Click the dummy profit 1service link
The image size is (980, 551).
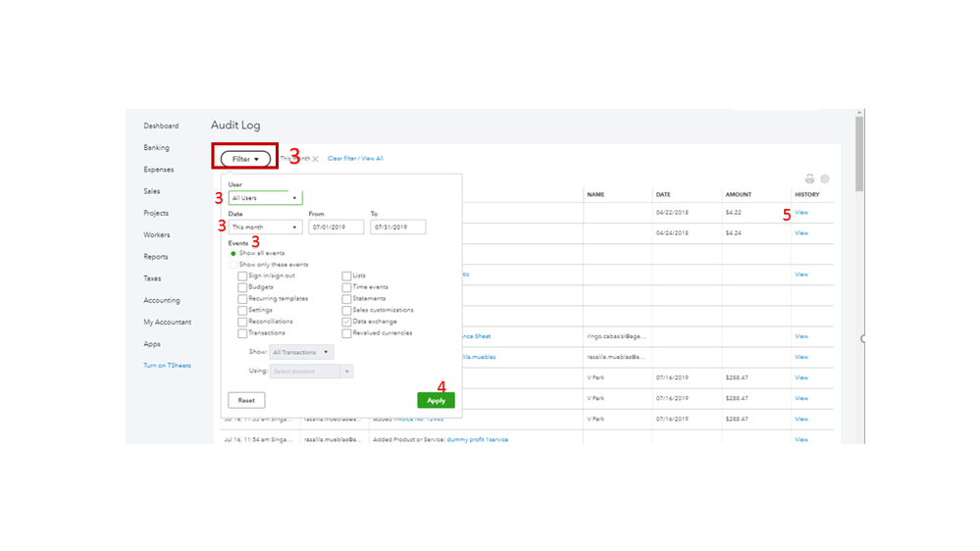click(478, 440)
